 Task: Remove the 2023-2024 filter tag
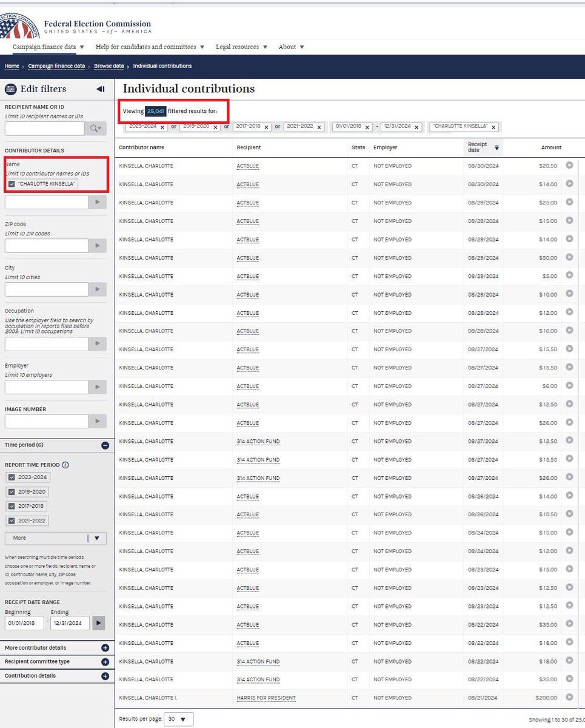162,127
